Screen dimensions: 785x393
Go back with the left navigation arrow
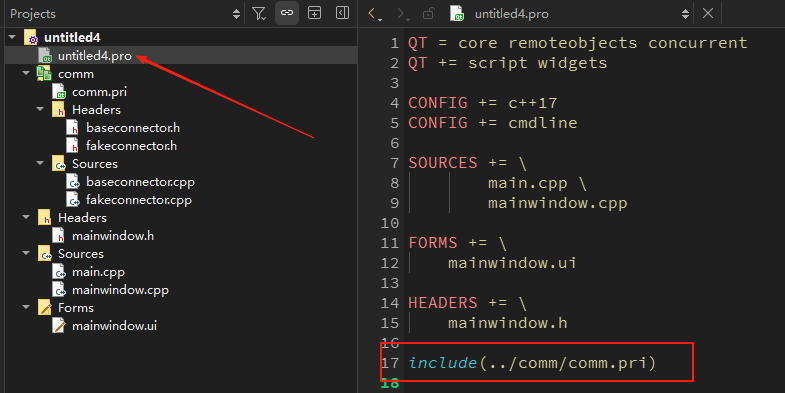(372, 14)
